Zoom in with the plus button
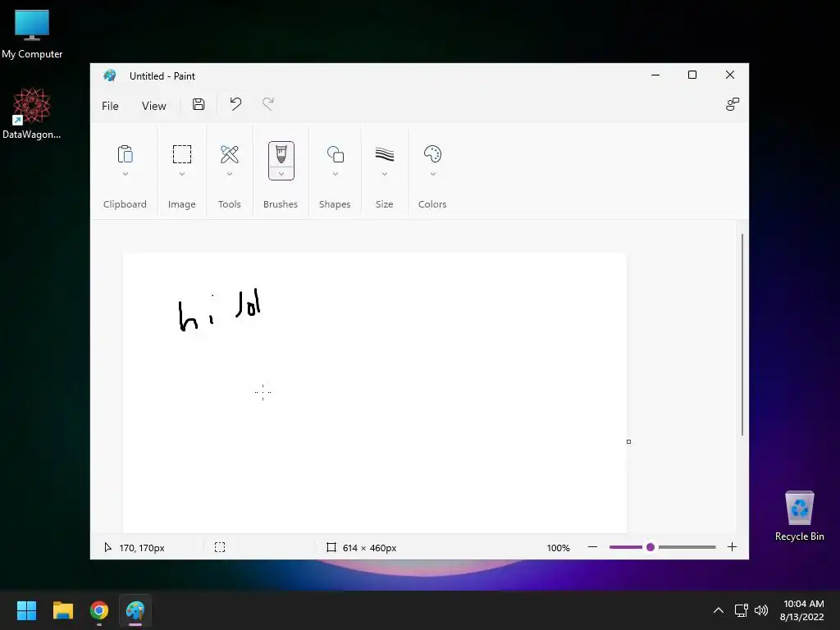This screenshot has width=840, height=630. [733, 547]
